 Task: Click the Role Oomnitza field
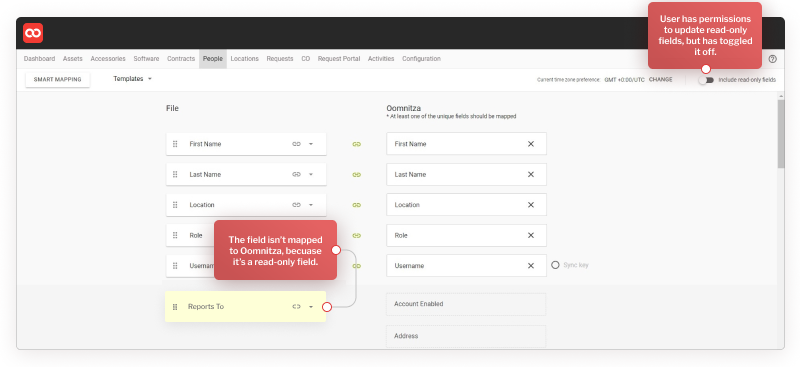(x=466, y=235)
